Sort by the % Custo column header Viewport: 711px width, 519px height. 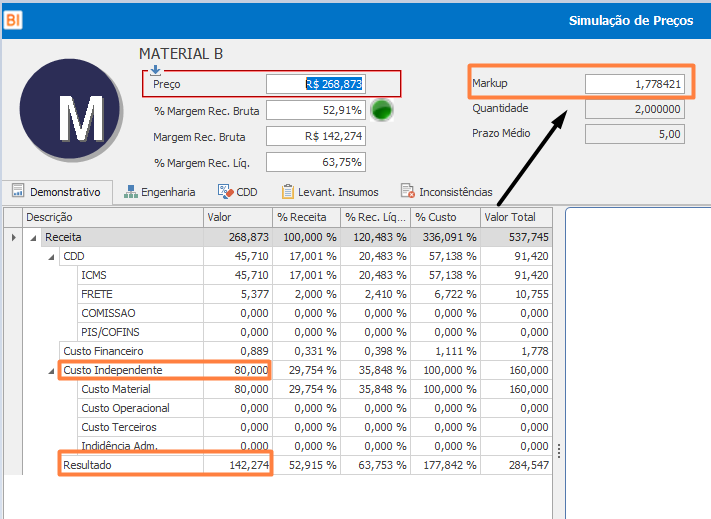coord(445,217)
